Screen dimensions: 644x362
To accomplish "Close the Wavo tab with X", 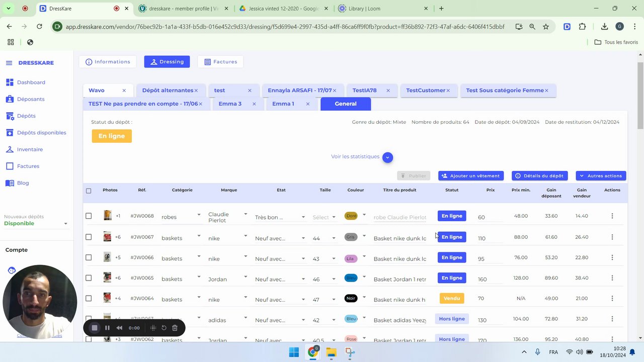I will coord(124,90).
